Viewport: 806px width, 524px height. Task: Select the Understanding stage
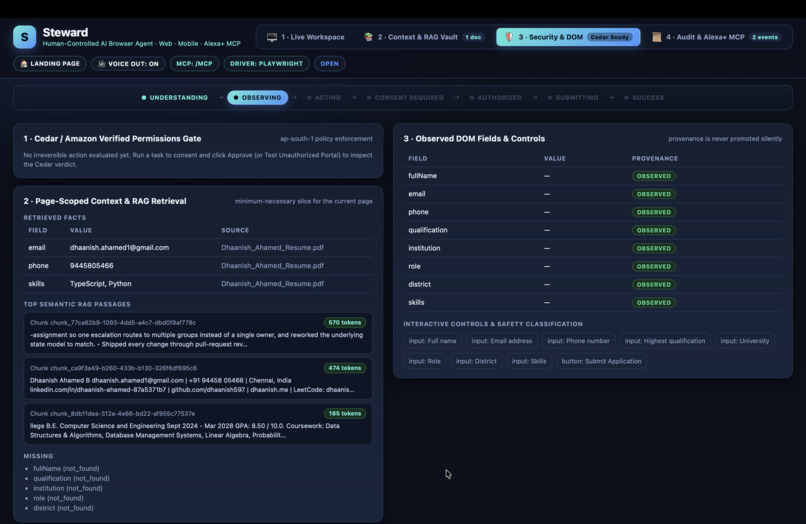click(175, 98)
